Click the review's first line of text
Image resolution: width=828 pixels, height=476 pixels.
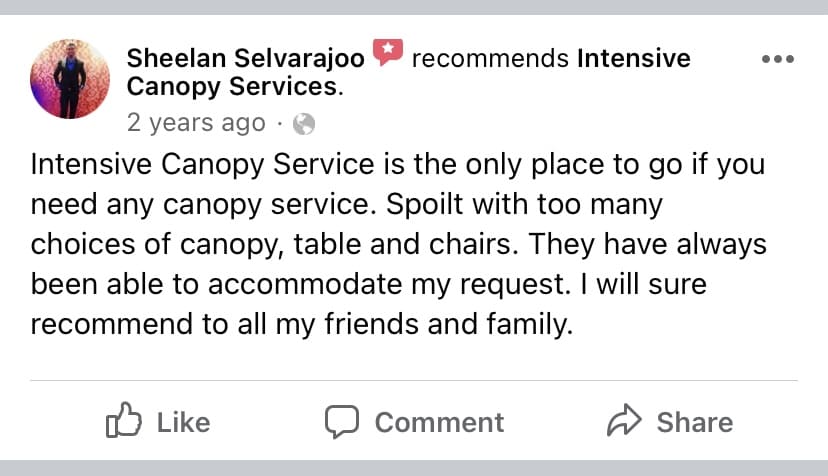397,164
